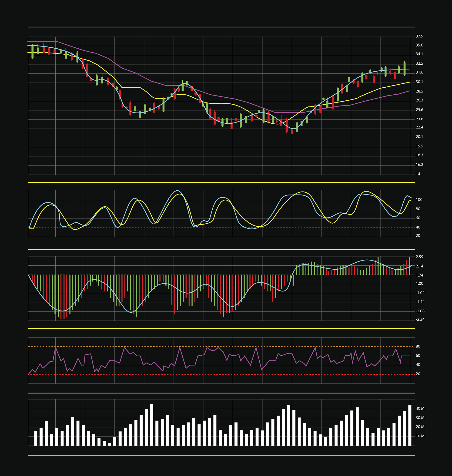
Task: Select the 30 M volume axis label
Action: pos(420,418)
